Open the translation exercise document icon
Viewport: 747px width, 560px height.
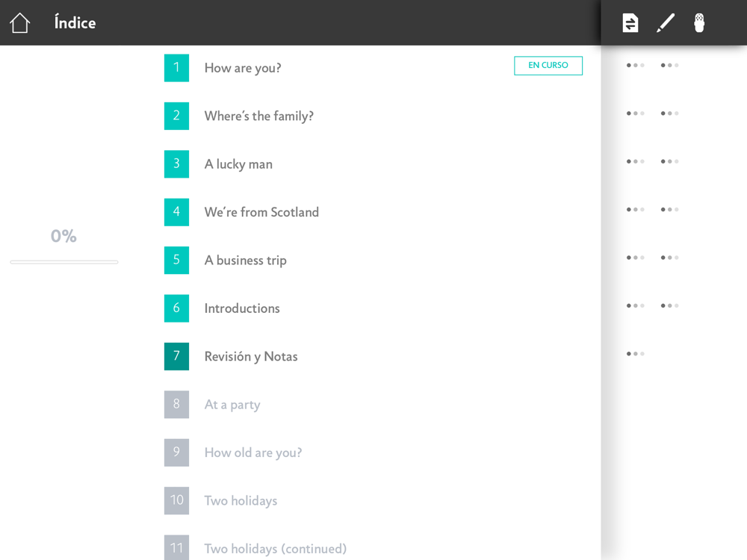[630, 23]
